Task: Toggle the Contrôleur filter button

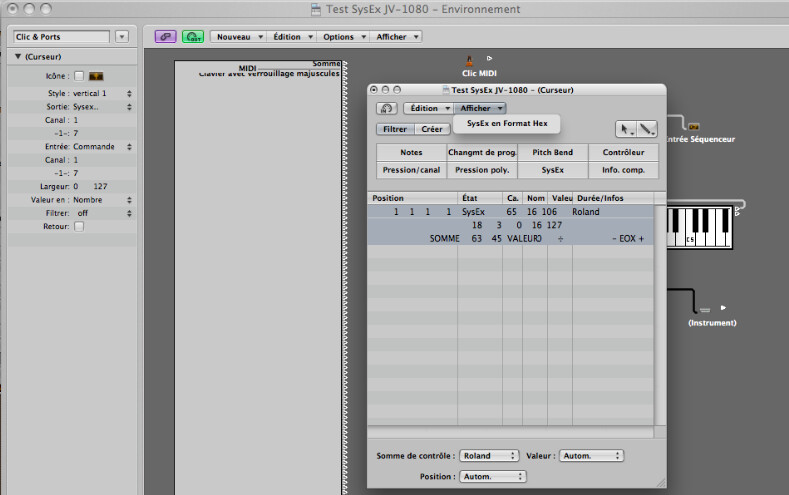Action: tap(623, 152)
